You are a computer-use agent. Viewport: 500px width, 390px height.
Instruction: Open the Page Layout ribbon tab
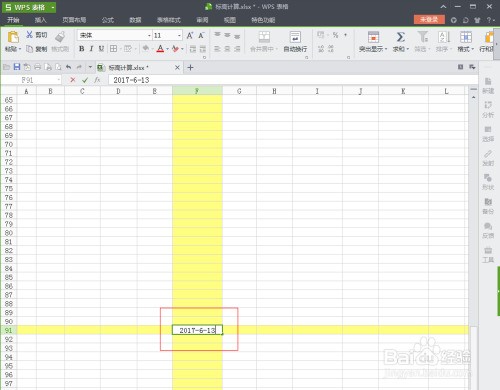[74, 20]
